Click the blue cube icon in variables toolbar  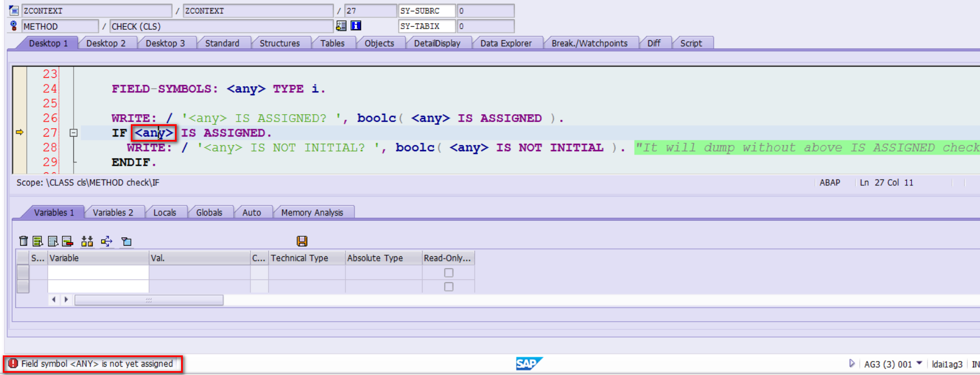click(127, 241)
